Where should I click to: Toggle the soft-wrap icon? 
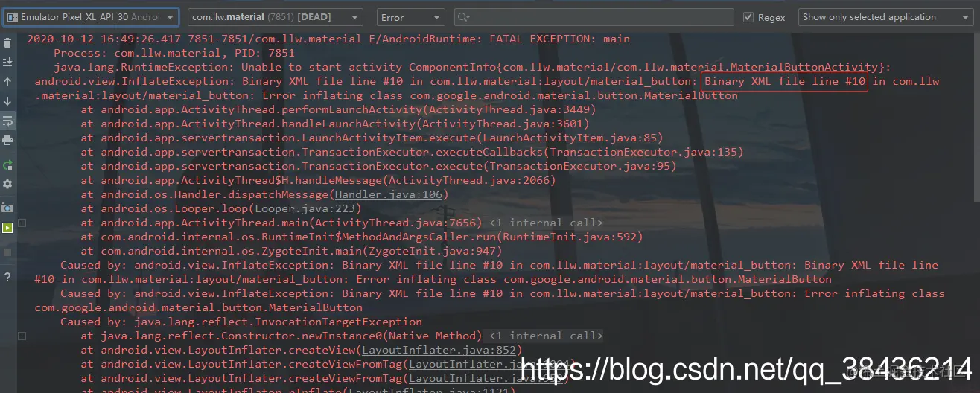[7, 121]
